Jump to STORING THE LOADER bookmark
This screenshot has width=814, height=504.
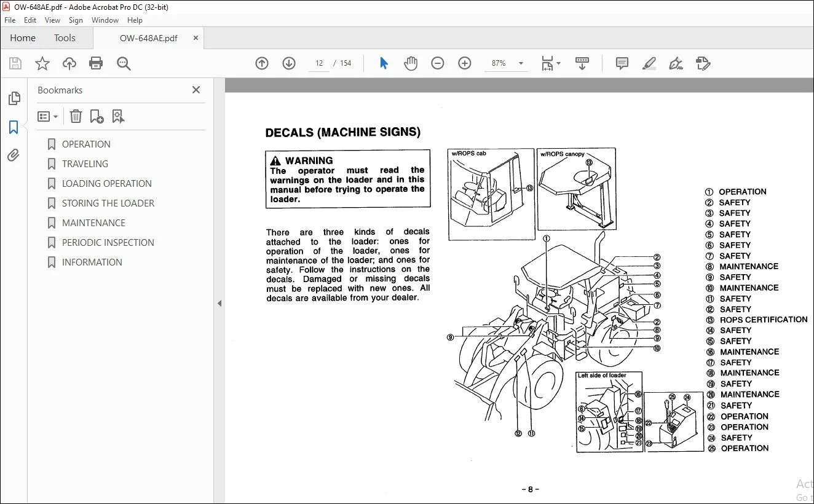tap(108, 203)
